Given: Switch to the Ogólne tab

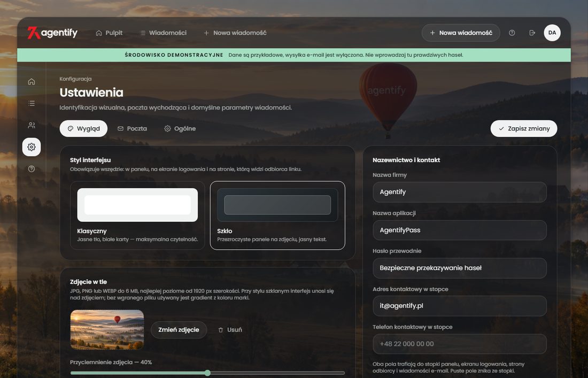Looking at the screenshot, I should 180,129.
